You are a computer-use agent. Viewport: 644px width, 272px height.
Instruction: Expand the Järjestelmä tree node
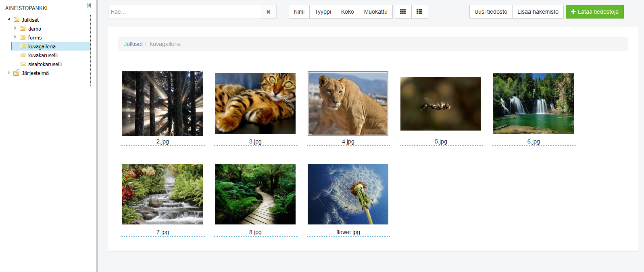pos(9,73)
